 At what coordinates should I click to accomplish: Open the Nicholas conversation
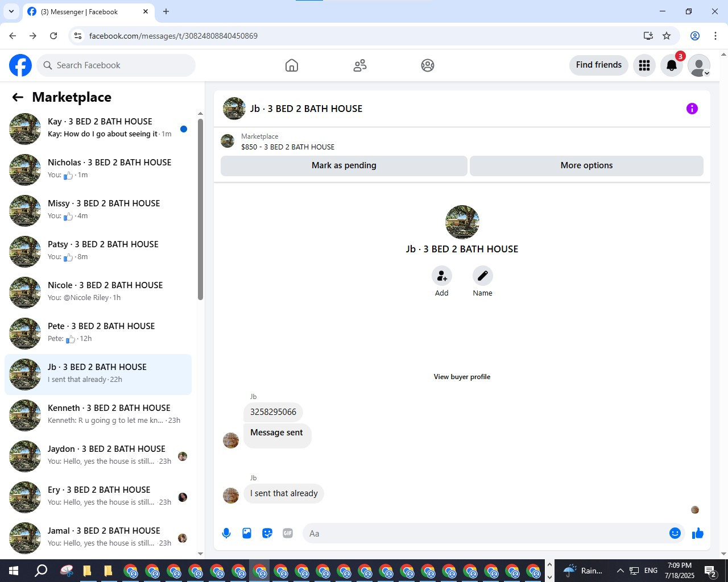[98, 170]
